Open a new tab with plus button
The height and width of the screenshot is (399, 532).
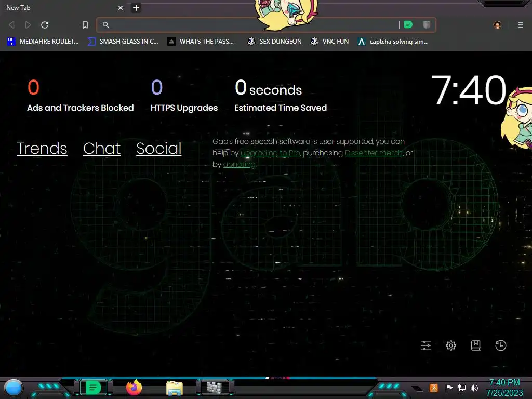pyautogui.click(x=136, y=7)
